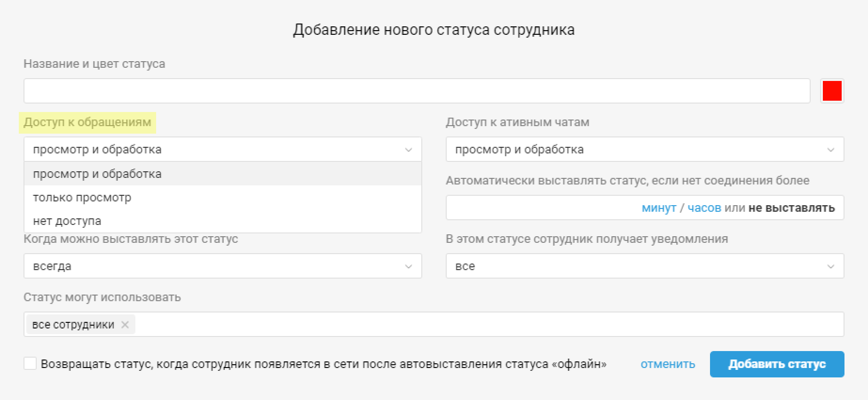Viewport: 868px width, 400px height.
Task: Click the return-status checkbox label text
Action: [324, 364]
